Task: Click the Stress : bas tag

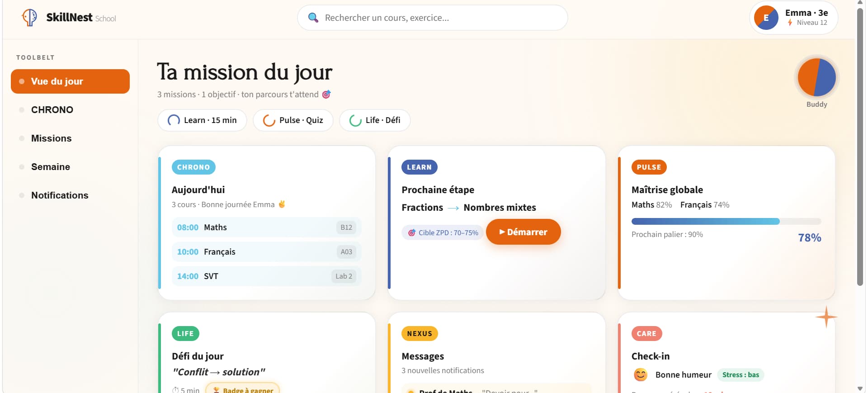Action: (x=741, y=375)
